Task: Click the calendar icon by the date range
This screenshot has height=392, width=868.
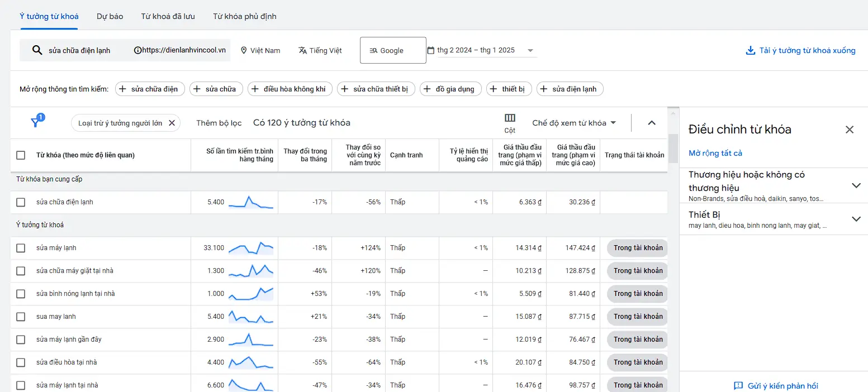Action: [430, 50]
